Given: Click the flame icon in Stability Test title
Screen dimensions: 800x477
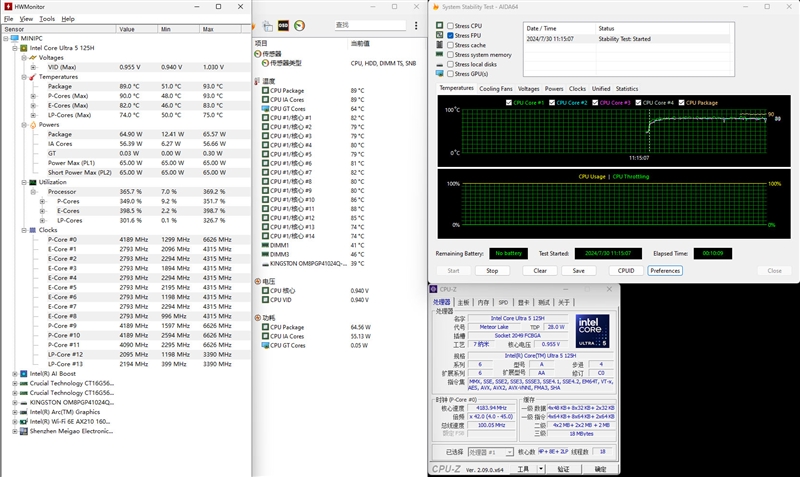Looking at the screenshot, I should coord(436,7).
